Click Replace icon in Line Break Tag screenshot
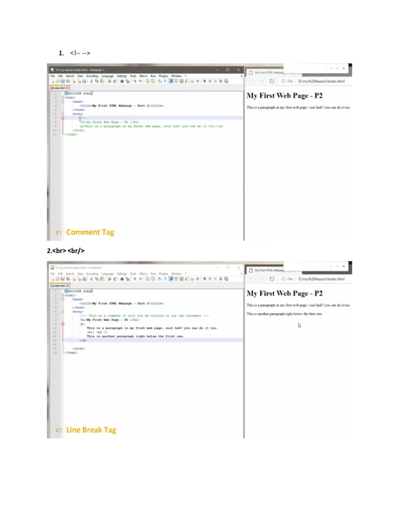 tap(128, 279)
